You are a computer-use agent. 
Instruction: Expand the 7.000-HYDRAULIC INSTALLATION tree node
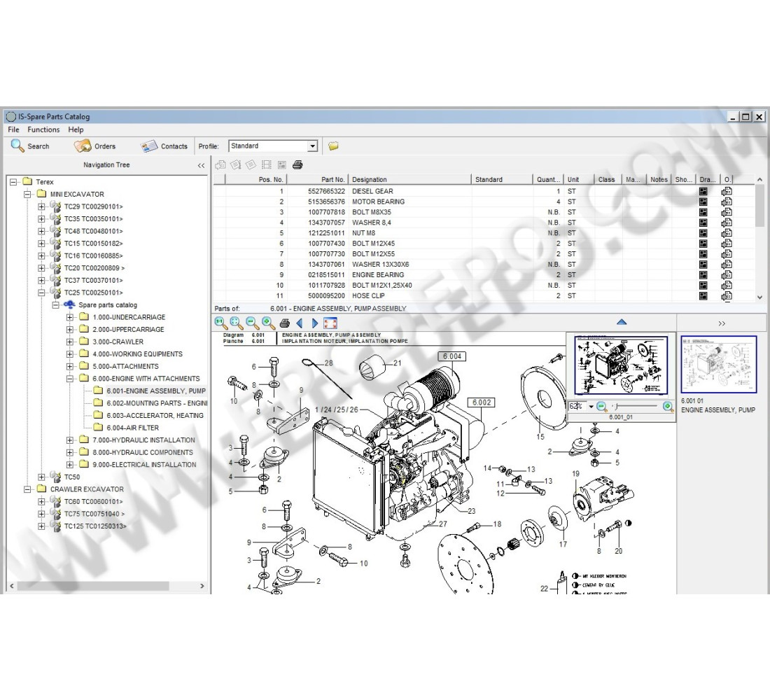[x=69, y=440]
